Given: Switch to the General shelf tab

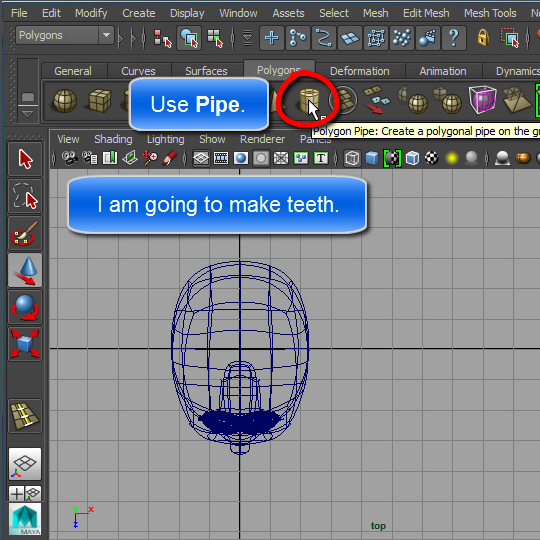Looking at the screenshot, I should click(73, 71).
